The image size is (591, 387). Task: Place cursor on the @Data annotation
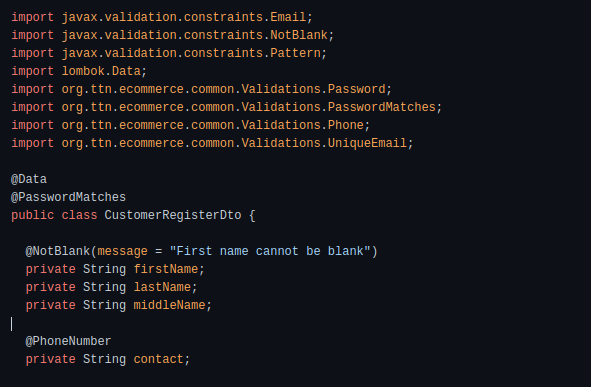29,179
